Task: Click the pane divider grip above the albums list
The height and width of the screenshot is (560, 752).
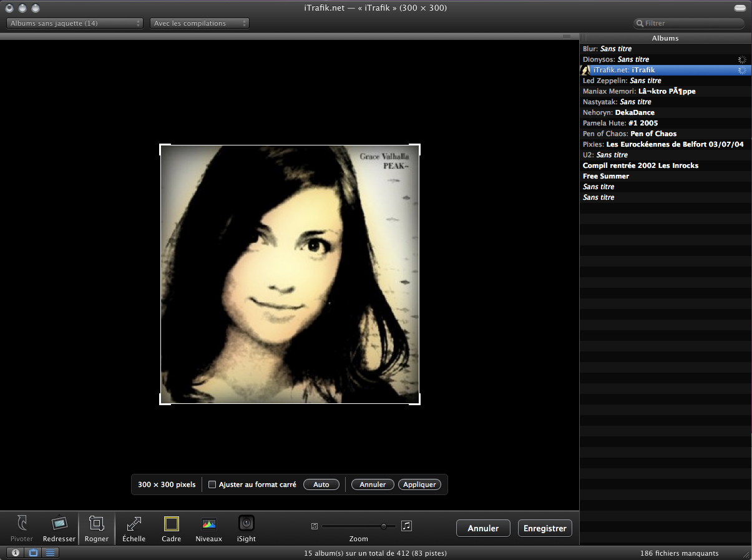Action: point(567,37)
